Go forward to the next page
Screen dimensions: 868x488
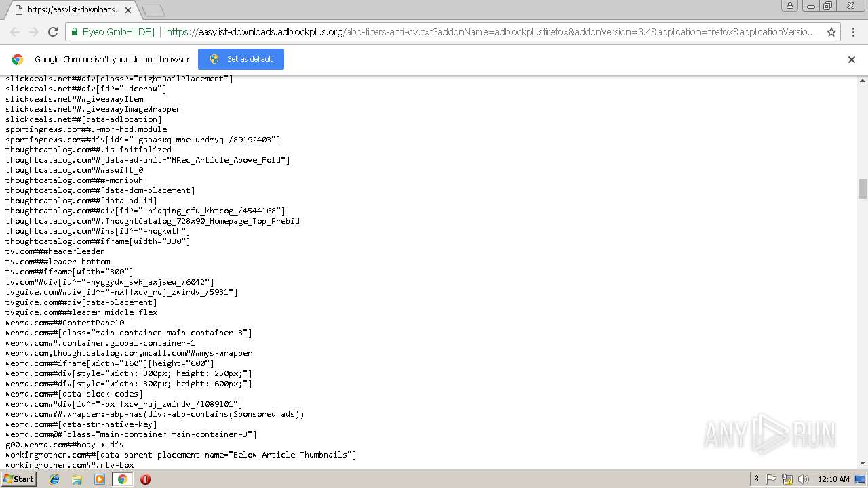click(34, 32)
